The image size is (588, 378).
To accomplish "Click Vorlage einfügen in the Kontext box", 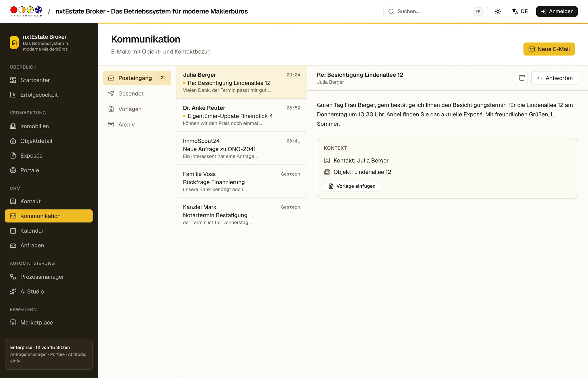I will coord(352,186).
